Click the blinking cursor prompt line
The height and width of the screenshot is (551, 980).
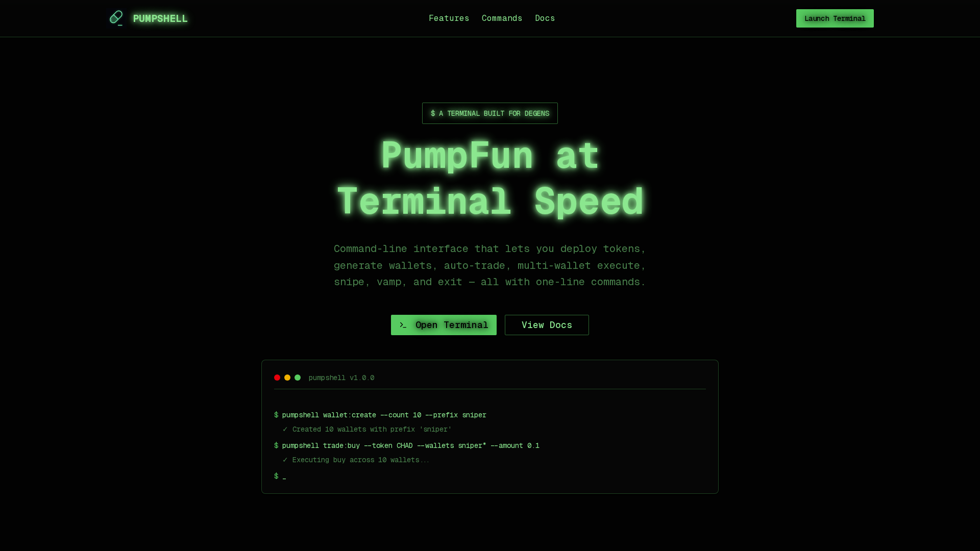pos(280,477)
